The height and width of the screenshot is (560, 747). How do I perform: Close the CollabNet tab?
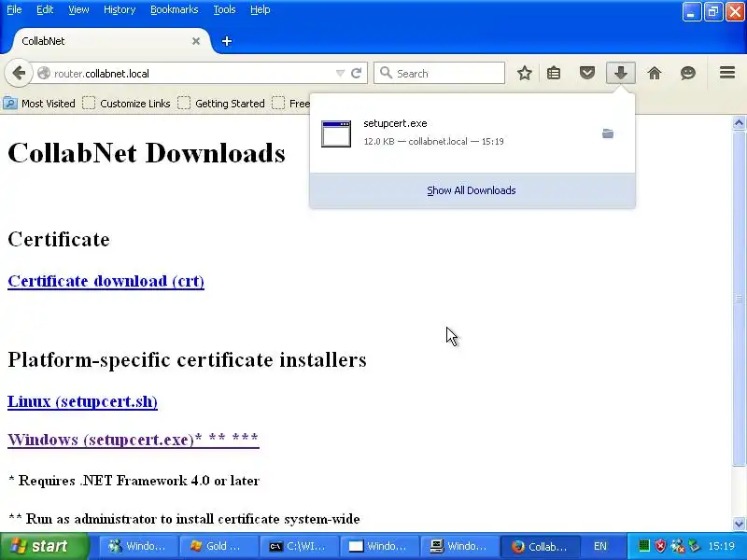(x=196, y=41)
